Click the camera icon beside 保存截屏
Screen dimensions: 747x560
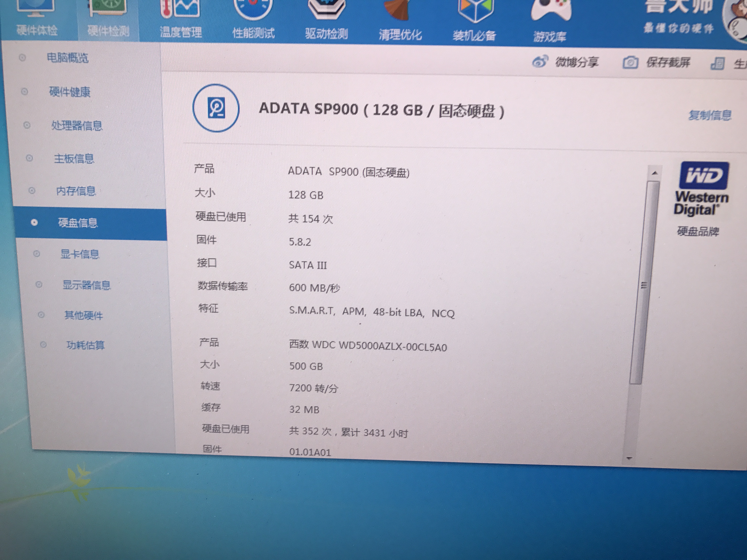(630, 63)
